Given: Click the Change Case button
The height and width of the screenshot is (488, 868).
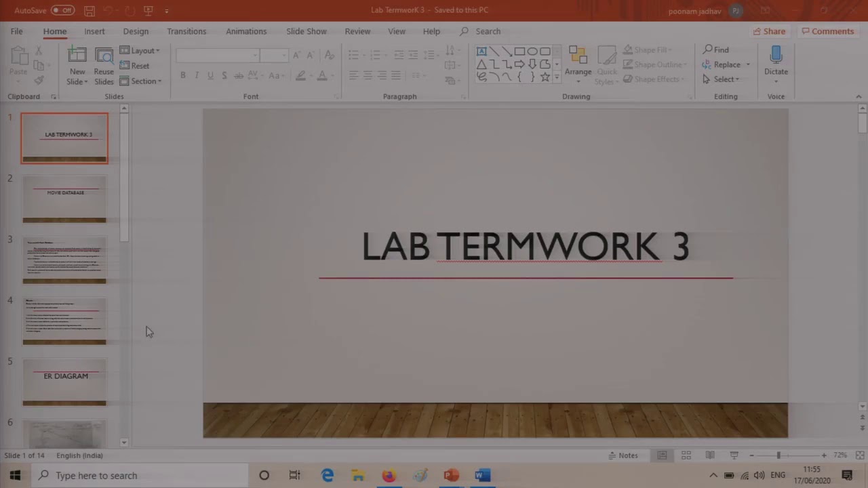Looking at the screenshot, I should [x=275, y=75].
